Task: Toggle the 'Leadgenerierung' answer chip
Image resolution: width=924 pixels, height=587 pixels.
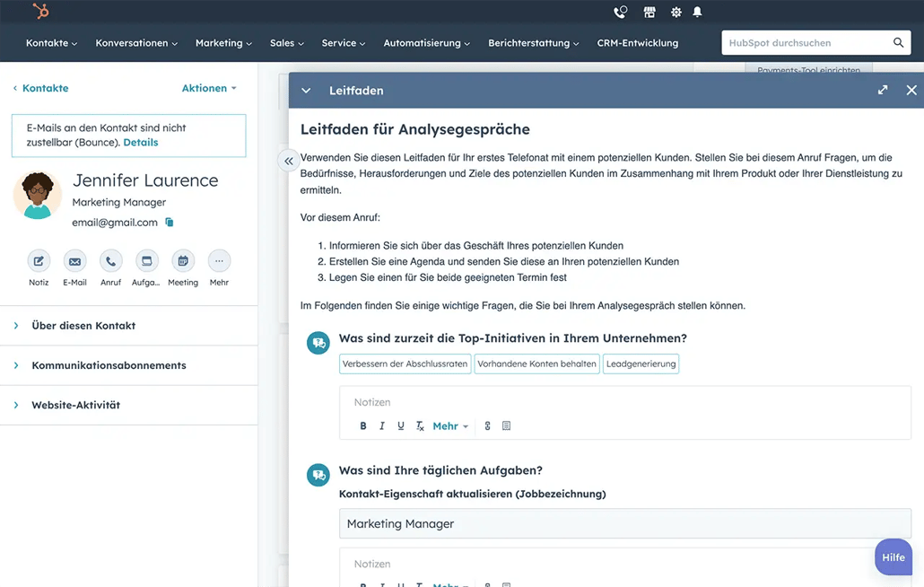Action: pos(641,364)
